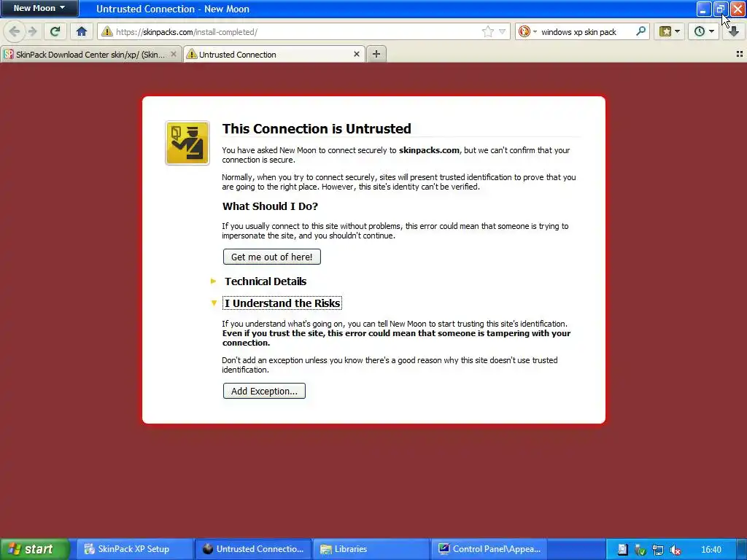Image resolution: width=747 pixels, height=560 pixels.
Task: Click the taskbar clock showing 16:40
Action: (711, 550)
